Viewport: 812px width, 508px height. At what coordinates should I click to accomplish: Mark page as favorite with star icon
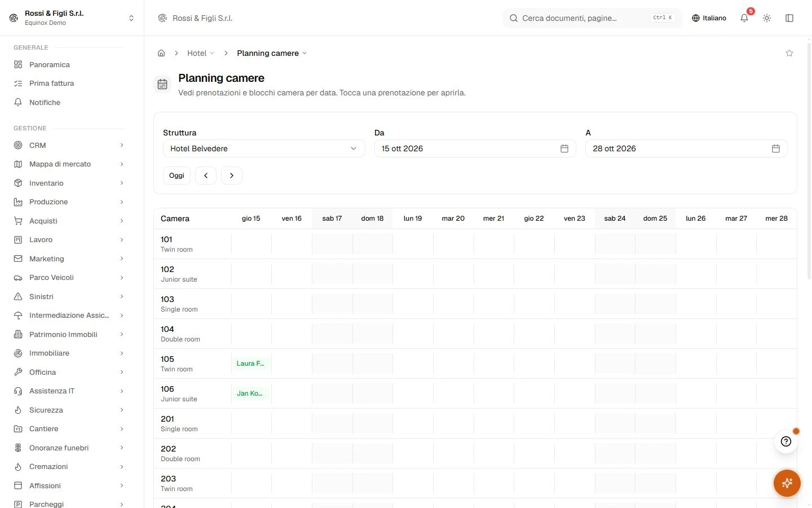click(x=789, y=53)
